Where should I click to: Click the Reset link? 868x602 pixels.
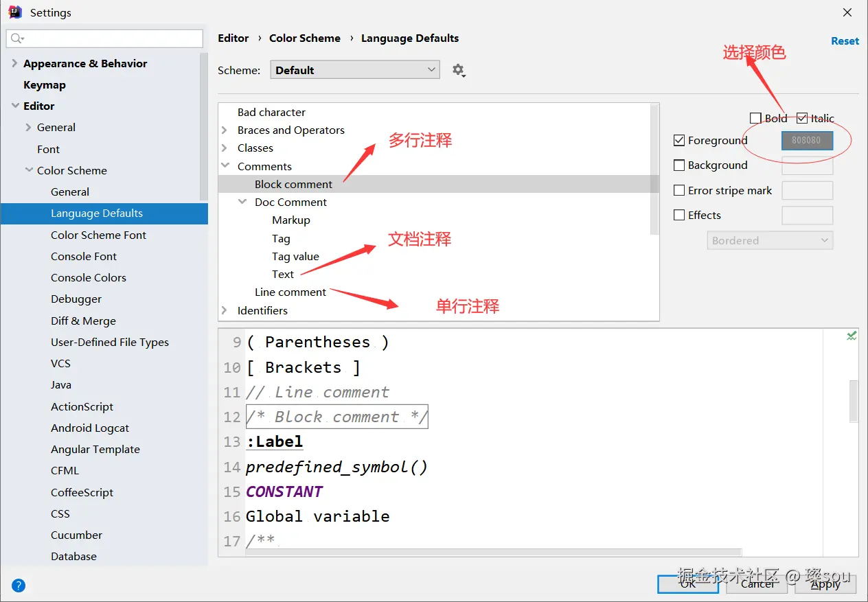click(845, 41)
